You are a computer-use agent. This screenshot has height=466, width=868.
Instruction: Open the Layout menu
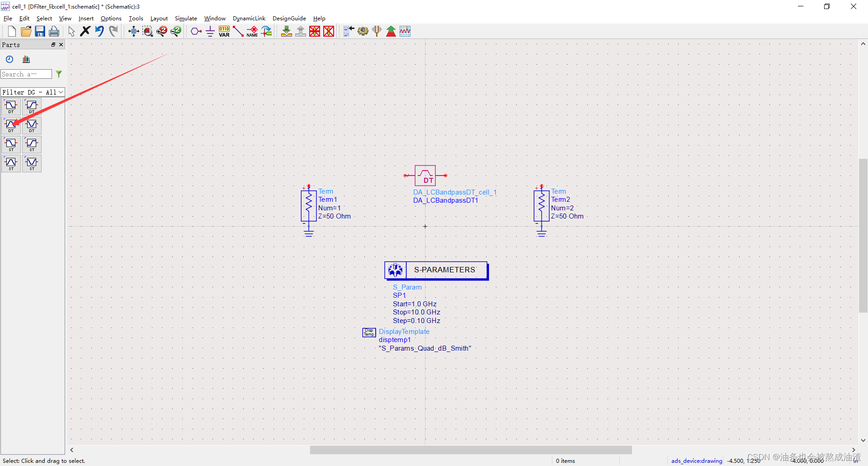coord(159,19)
